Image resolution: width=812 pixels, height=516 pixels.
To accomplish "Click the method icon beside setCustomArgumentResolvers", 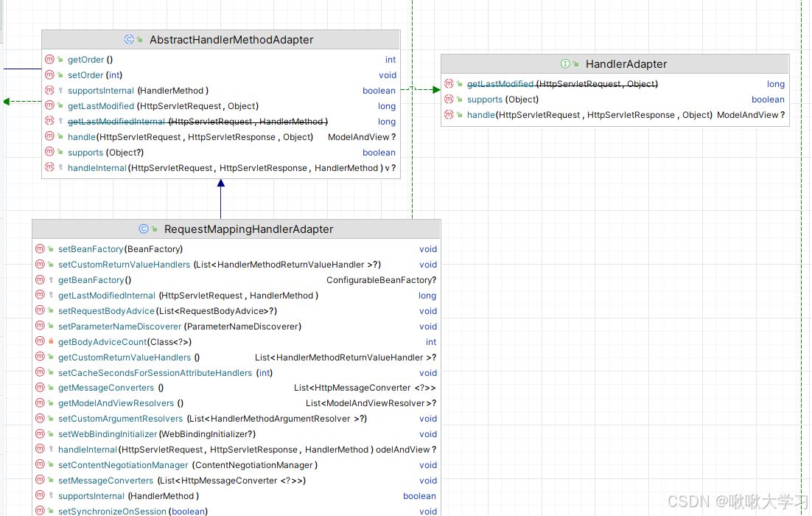I will point(40,419).
